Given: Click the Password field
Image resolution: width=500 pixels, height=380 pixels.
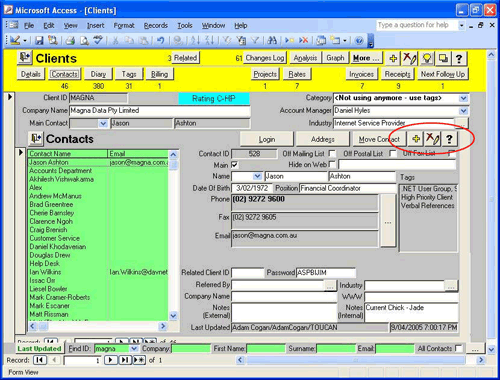Looking at the screenshot, I should [326, 273].
